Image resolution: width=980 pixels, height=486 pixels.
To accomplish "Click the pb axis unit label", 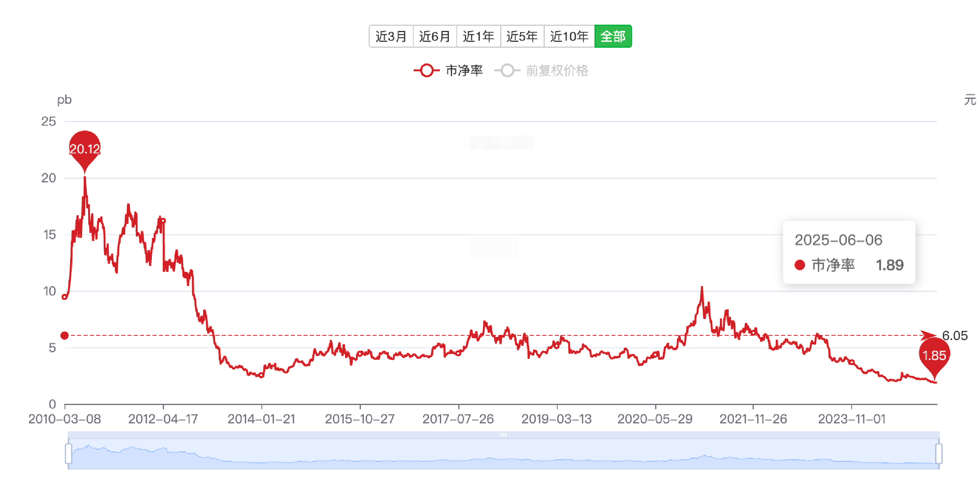I will (x=64, y=100).
